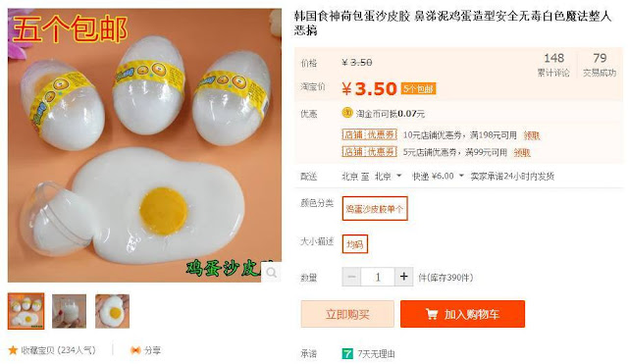The width and height of the screenshot is (628, 364).
Task: Decrease quantity with minus button
Action: [x=351, y=277]
